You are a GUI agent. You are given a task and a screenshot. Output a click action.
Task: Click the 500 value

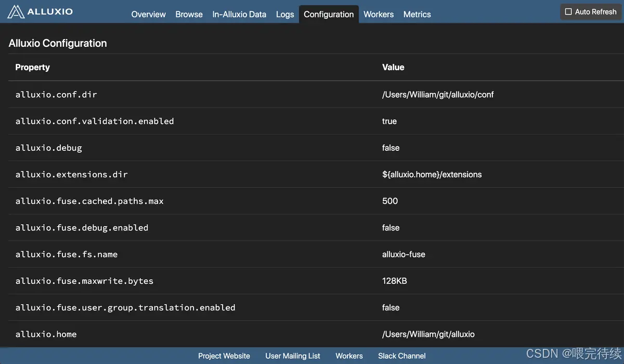pyautogui.click(x=390, y=201)
